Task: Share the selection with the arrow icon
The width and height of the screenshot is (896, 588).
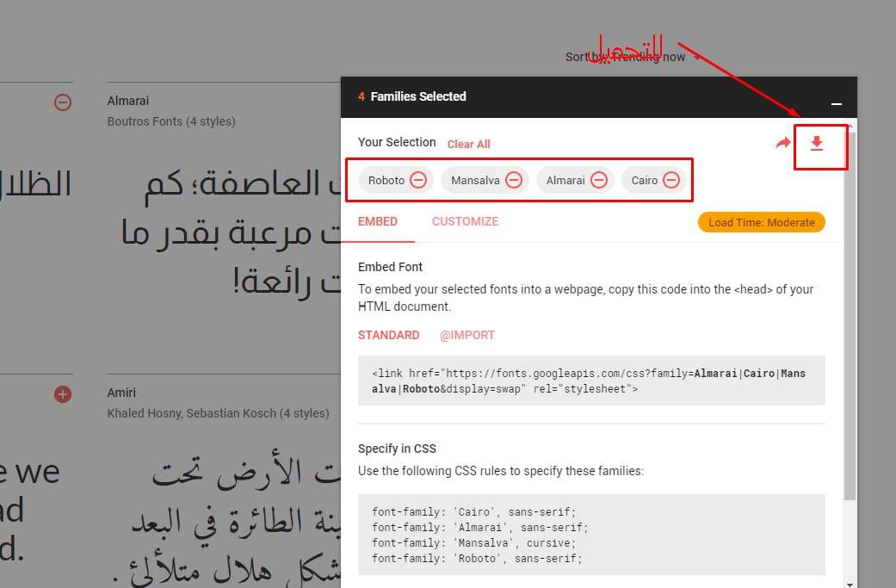Action: coord(783,143)
